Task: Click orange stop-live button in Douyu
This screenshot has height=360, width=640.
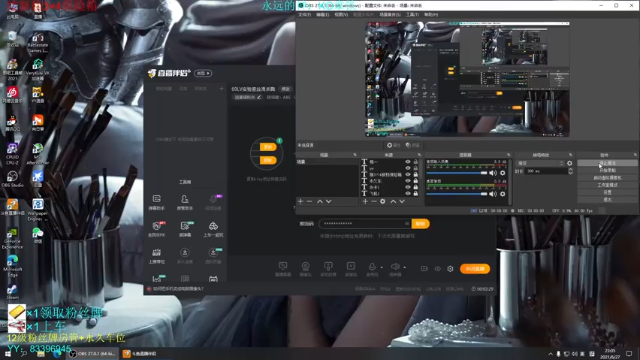Action: [475, 269]
